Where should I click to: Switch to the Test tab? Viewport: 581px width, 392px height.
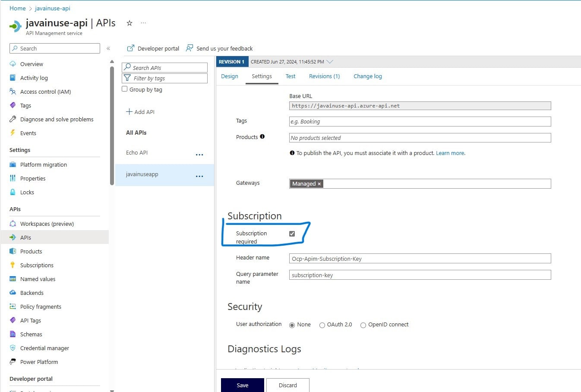(x=290, y=76)
